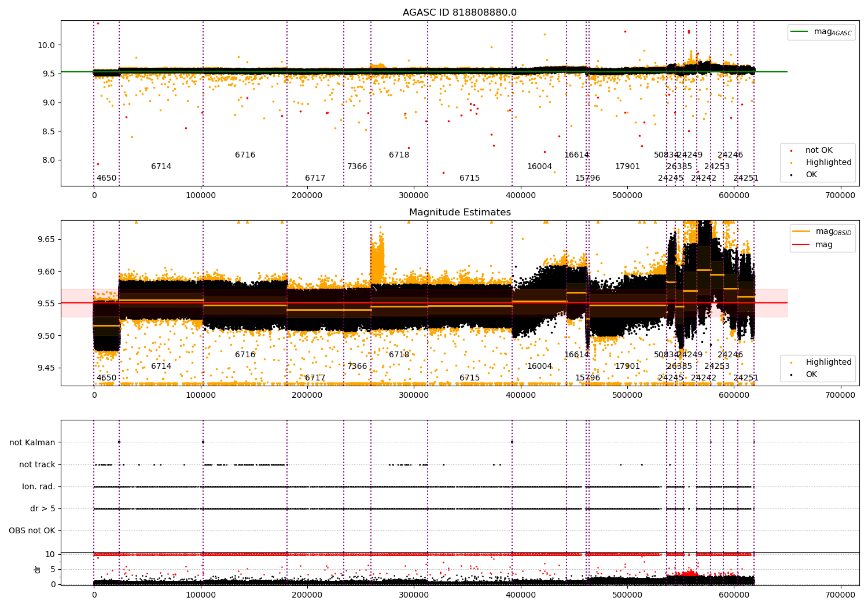Click obsid label 6715 in Magnitude Estimates plot
This screenshot has height=608, width=868.
pyautogui.click(x=470, y=378)
